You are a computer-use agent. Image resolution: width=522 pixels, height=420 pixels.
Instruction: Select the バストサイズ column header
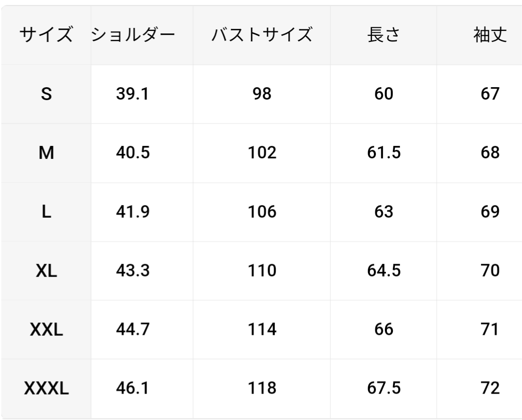(262, 35)
